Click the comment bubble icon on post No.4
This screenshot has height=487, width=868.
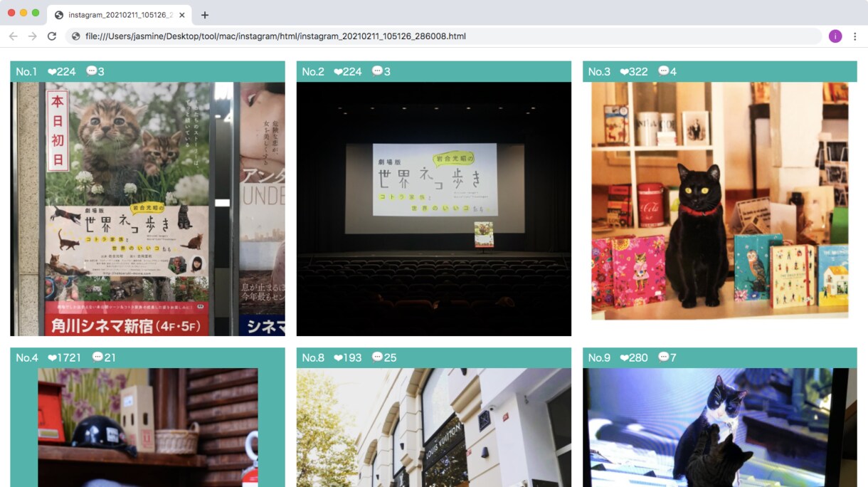click(97, 357)
